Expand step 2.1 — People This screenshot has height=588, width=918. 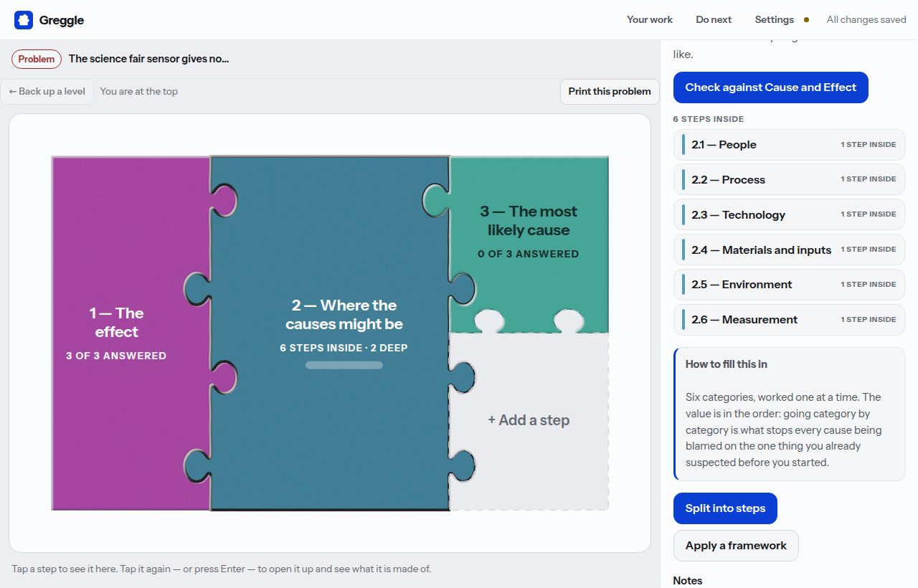789,145
